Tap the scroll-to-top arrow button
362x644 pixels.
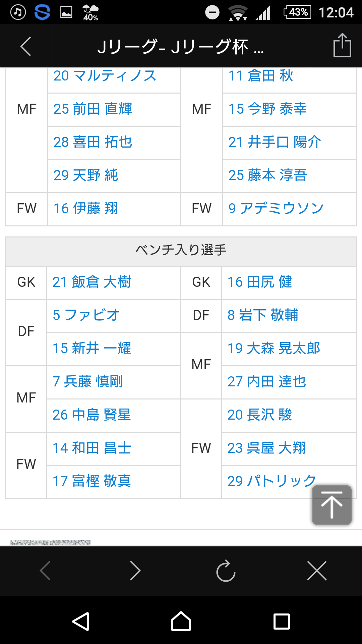[331, 505]
